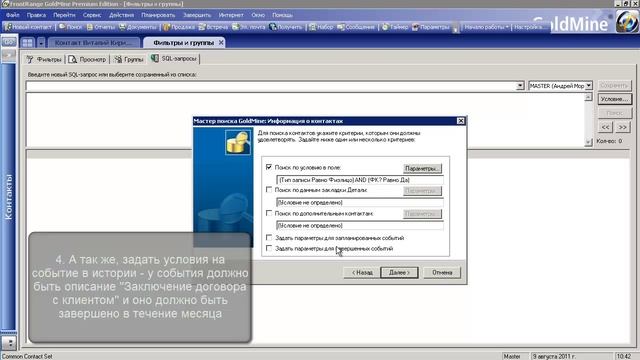Switch to the Просмотр sub-tab
This screenshot has height=360, width=640.
click(87, 59)
